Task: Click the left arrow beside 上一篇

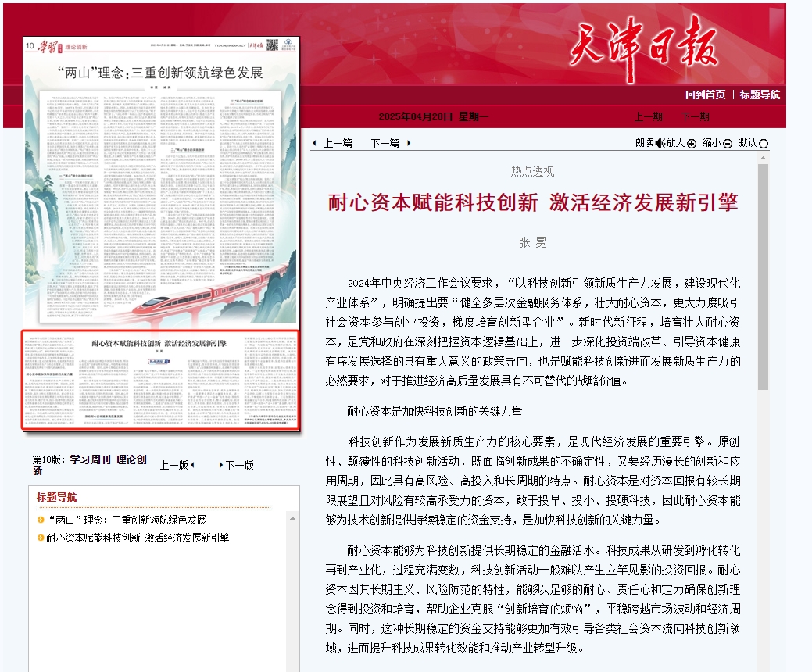Action: pyautogui.click(x=314, y=143)
